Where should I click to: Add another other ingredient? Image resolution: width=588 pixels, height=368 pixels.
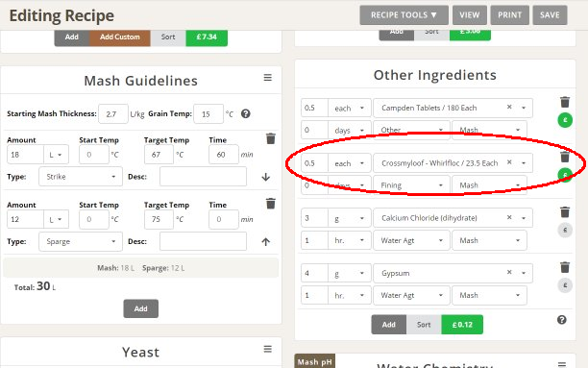[389, 325]
